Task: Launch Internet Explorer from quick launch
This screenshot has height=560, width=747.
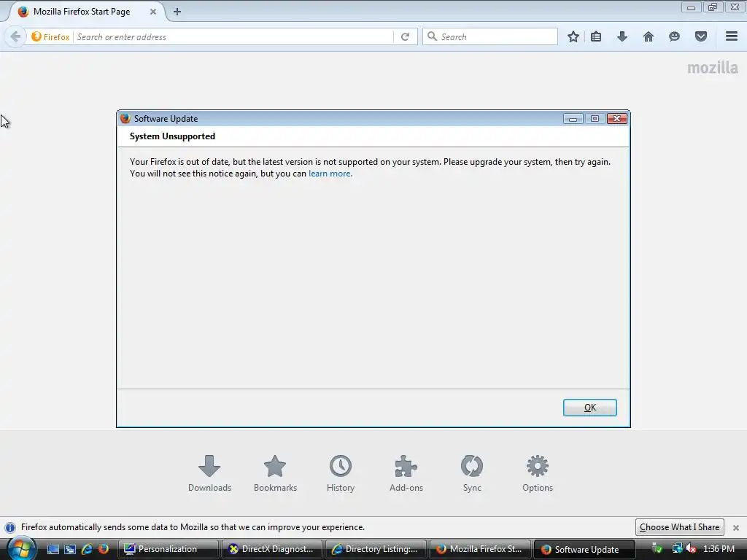Action: point(87,549)
